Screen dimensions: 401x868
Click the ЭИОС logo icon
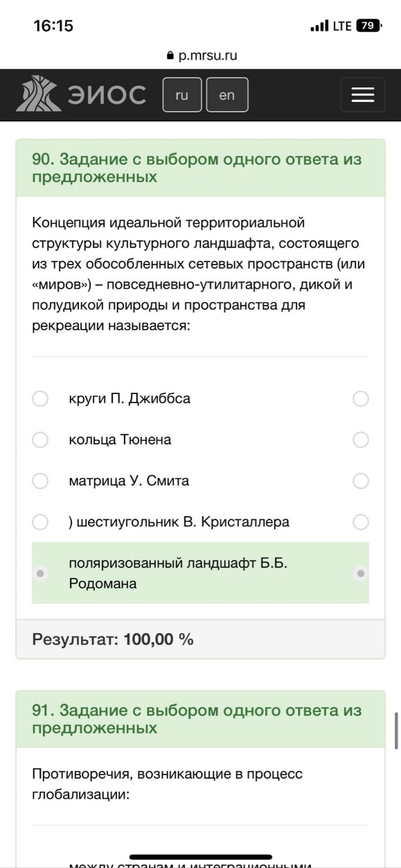(x=37, y=95)
